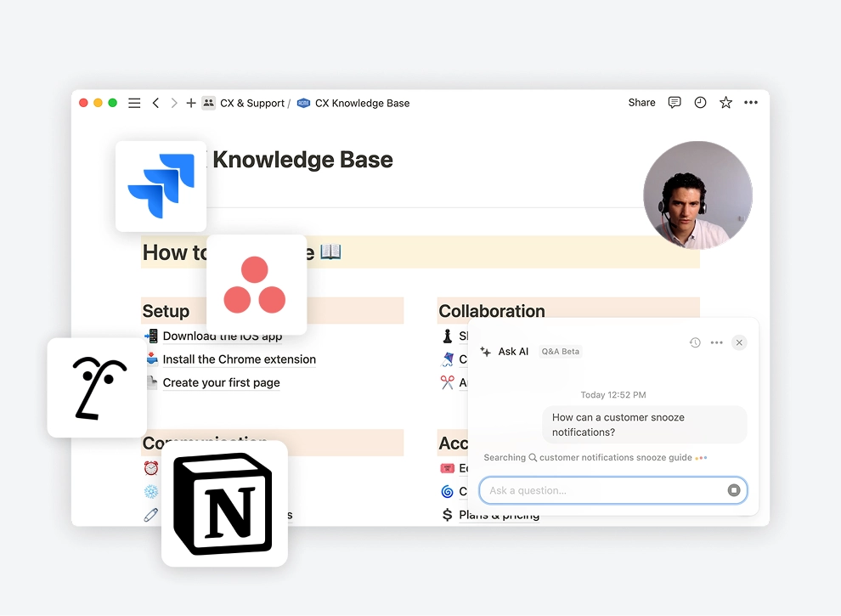Go back with the left arrow
The height and width of the screenshot is (616, 841).
click(155, 103)
